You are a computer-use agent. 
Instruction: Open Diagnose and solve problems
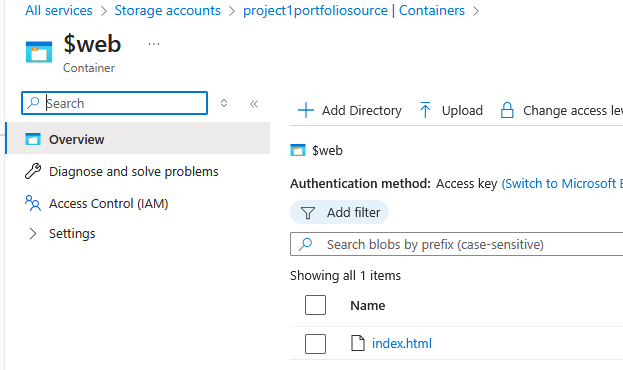pyautogui.click(x=134, y=171)
